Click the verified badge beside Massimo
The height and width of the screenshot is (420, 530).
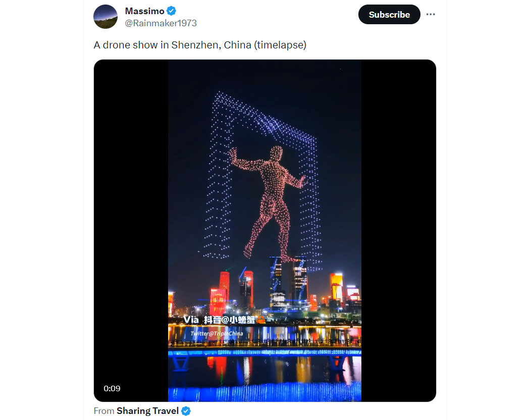(x=172, y=11)
